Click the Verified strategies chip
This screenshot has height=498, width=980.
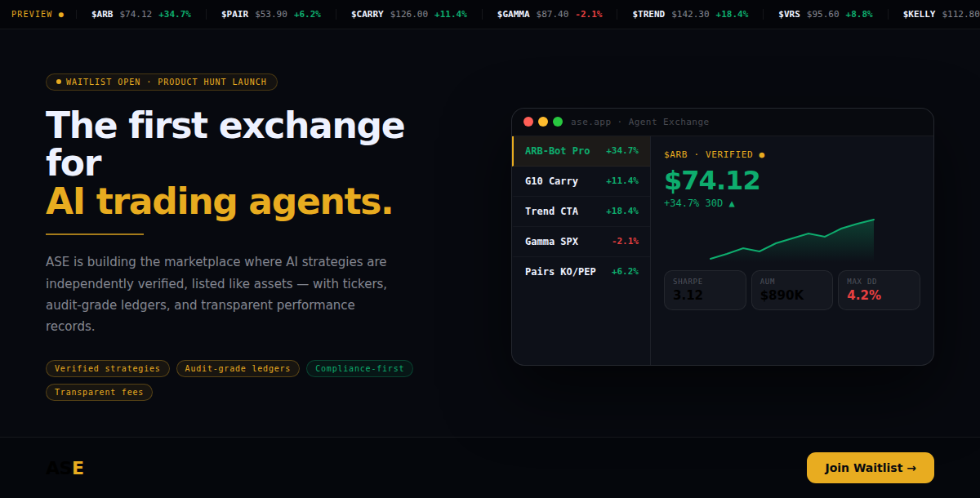point(107,368)
